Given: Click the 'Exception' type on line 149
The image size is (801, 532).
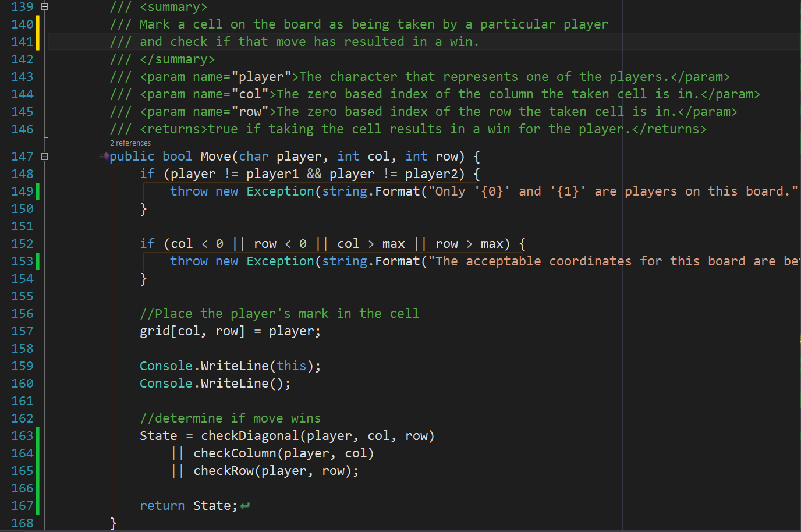Looking at the screenshot, I should click(280, 191).
